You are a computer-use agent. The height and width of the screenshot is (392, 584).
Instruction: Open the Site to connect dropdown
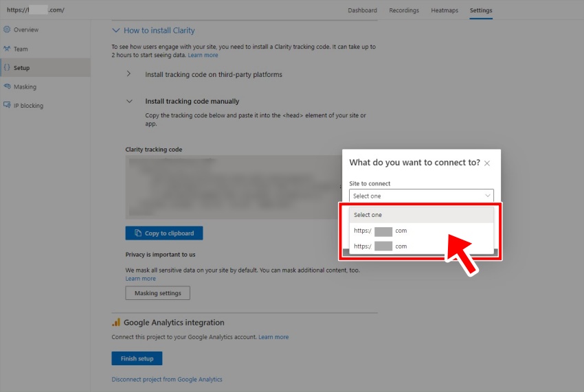[x=421, y=196]
